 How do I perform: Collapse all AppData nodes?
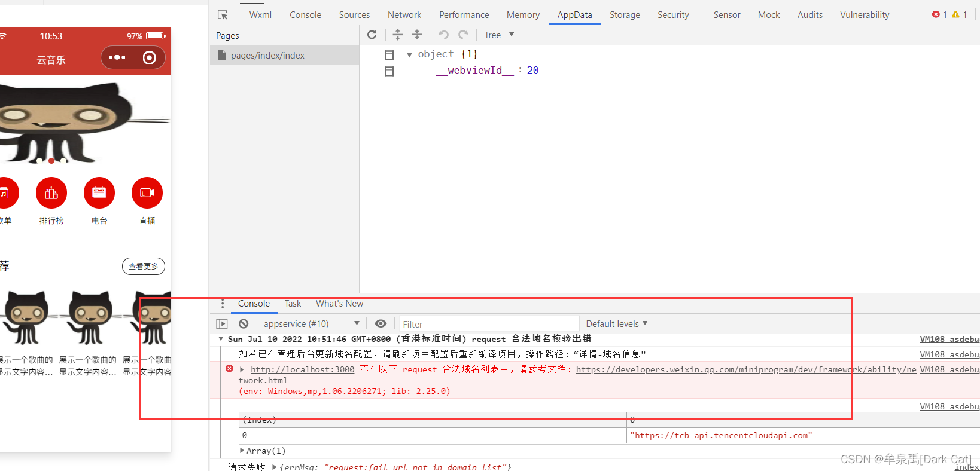(418, 35)
